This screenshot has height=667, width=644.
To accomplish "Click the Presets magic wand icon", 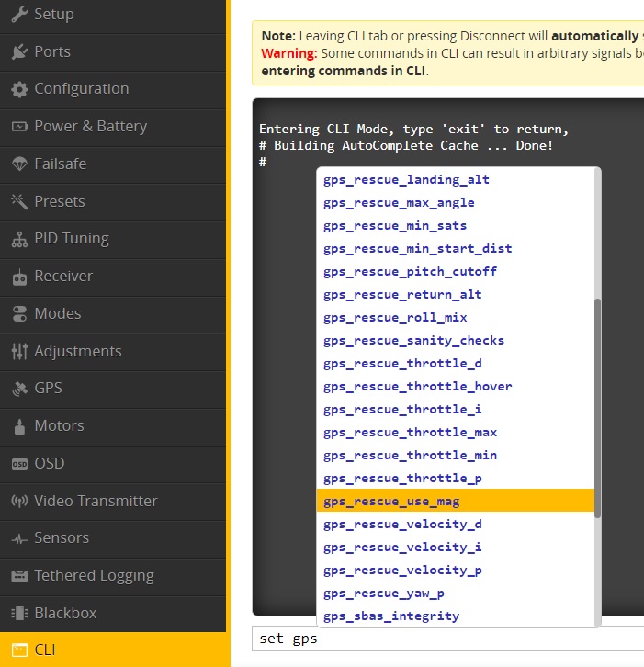I will [19, 202].
